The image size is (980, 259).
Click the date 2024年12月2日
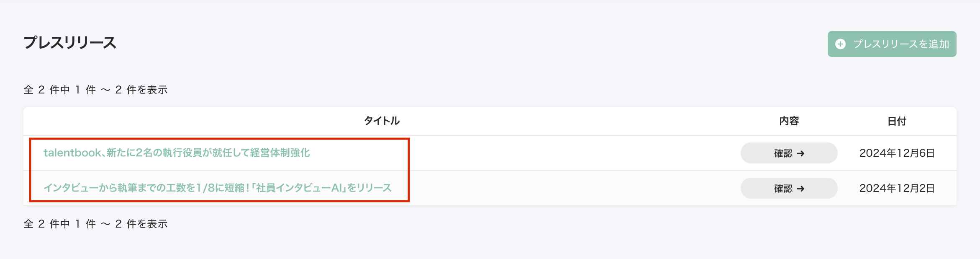pyautogui.click(x=897, y=189)
